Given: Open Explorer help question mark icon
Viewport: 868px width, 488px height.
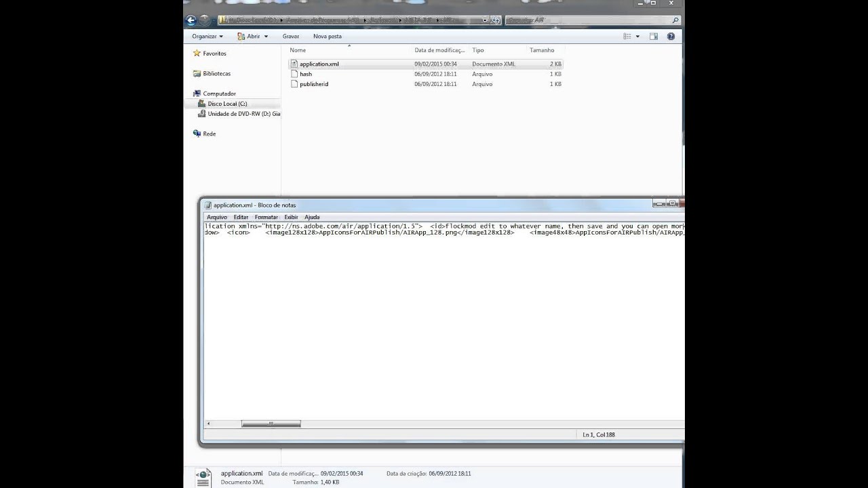Looking at the screenshot, I should 671,37.
